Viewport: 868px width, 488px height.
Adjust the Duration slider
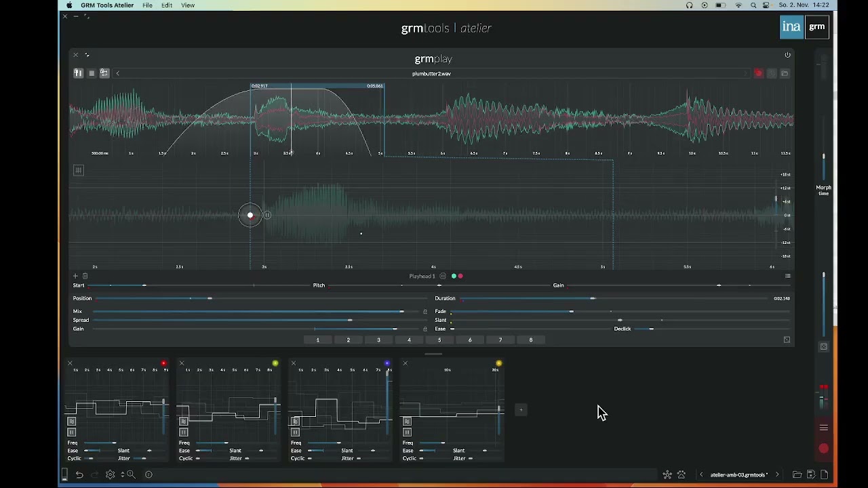click(614, 298)
